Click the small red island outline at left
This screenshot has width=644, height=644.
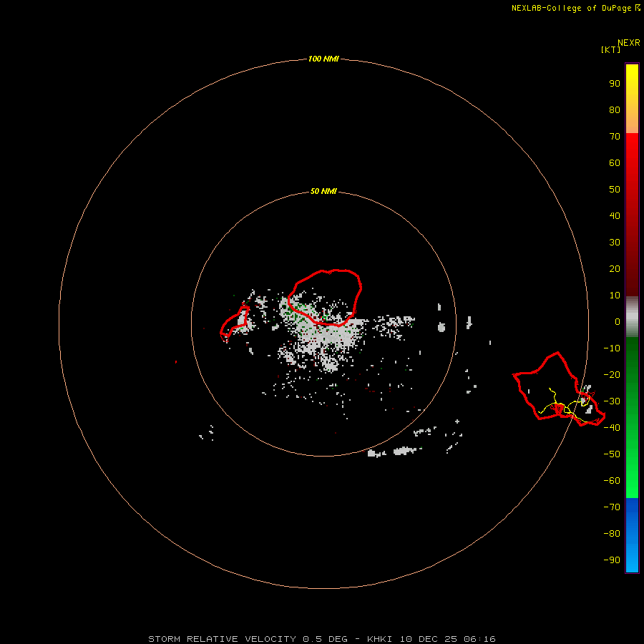pos(235,324)
